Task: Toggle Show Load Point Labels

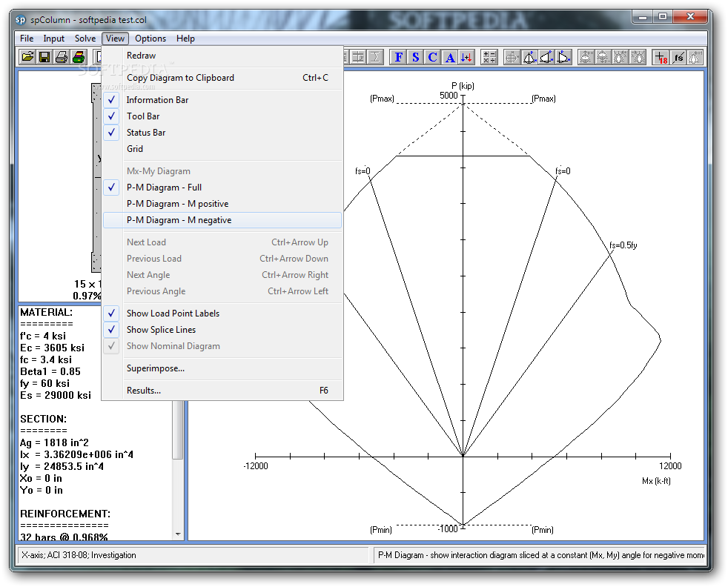Action: pos(222,314)
